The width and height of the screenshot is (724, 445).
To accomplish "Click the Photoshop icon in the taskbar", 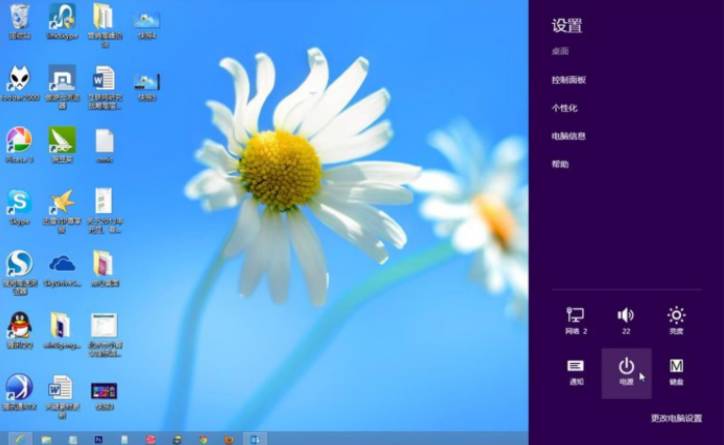I will pos(98,439).
